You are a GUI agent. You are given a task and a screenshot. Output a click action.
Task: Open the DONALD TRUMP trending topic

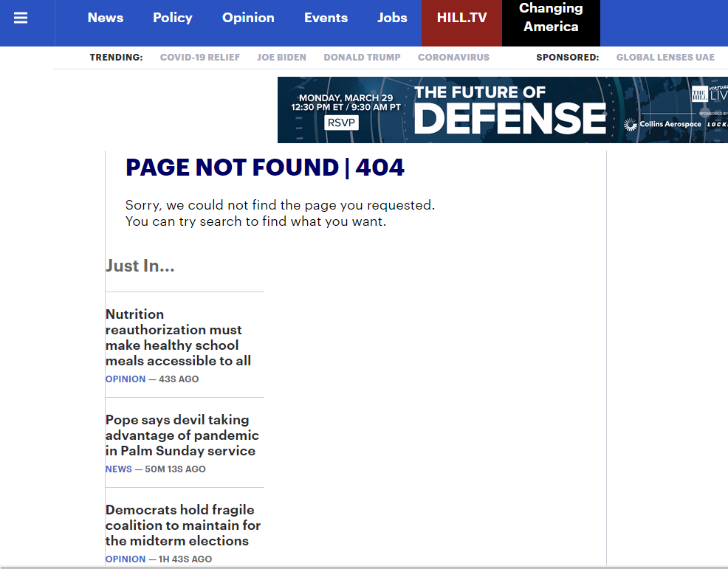362,57
